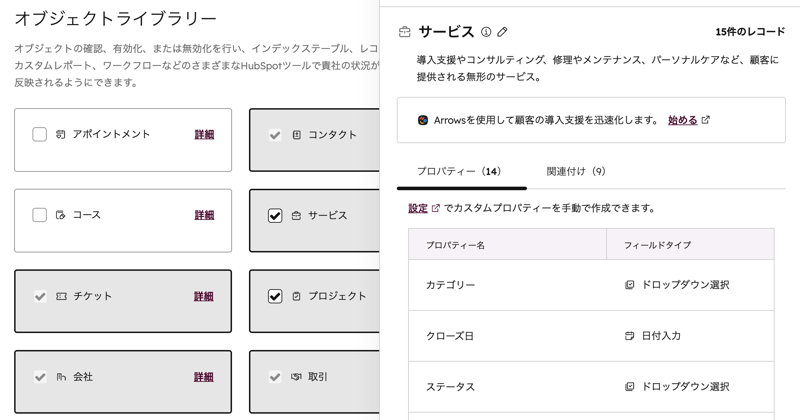Image resolution: width=800 pixels, height=420 pixels.
Task: Click the calendar icon next to 日付入力
Action: click(x=629, y=336)
